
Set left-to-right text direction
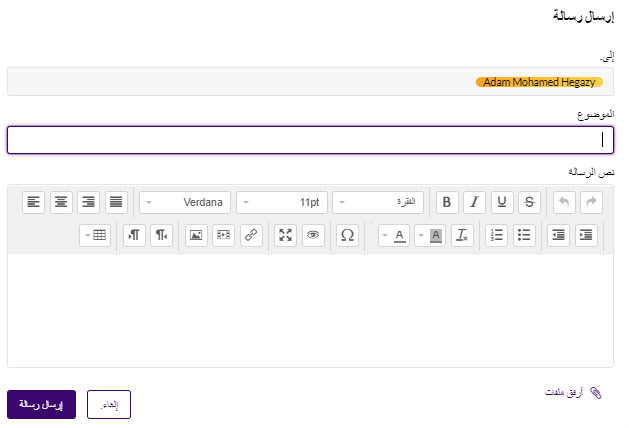point(134,235)
